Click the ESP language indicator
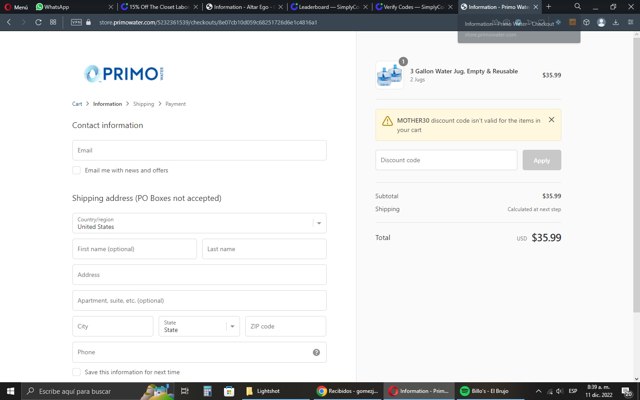Image resolution: width=640 pixels, height=400 pixels. pyautogui.click(x=573, y=391)
